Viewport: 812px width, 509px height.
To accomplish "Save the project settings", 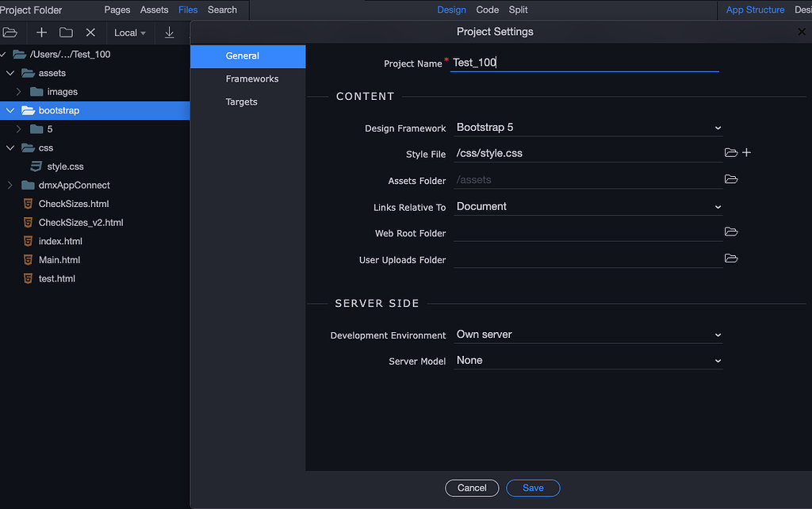I will pyautogui.click(x=533, y=488).
